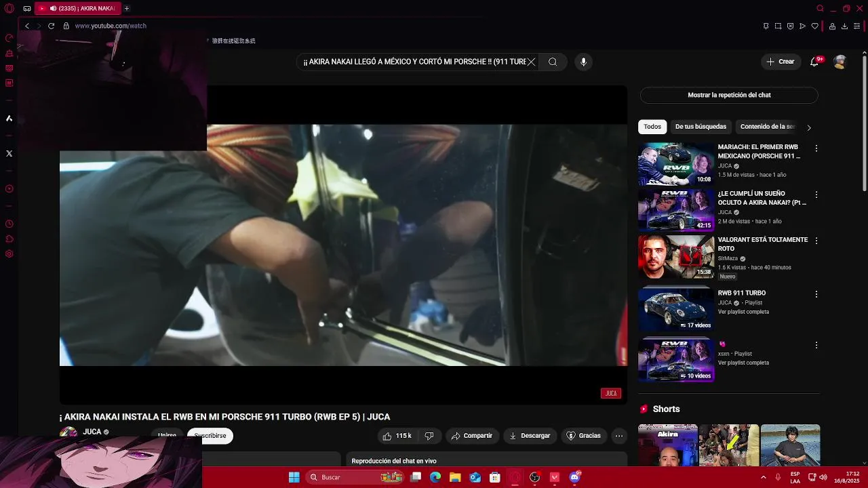Open Opera pinboards pin icon

[766, 26]
